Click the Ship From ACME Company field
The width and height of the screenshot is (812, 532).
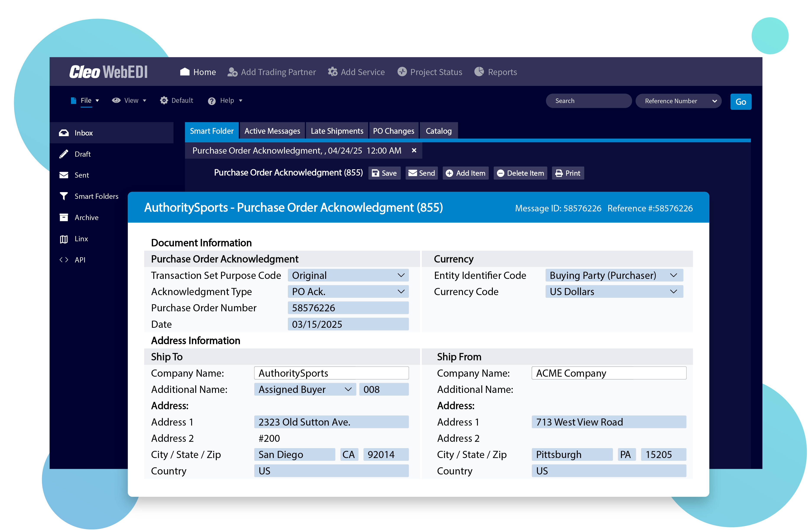pos(609,373)
